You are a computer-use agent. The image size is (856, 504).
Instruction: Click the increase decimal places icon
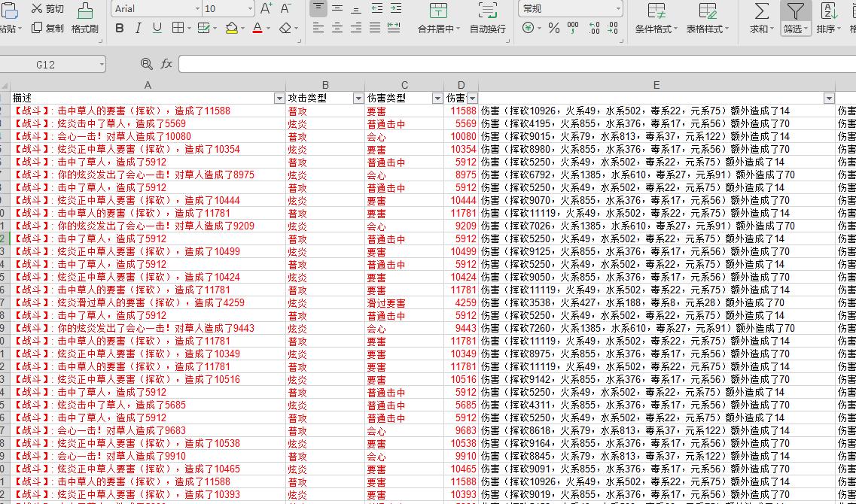click(x=595, y=28)
